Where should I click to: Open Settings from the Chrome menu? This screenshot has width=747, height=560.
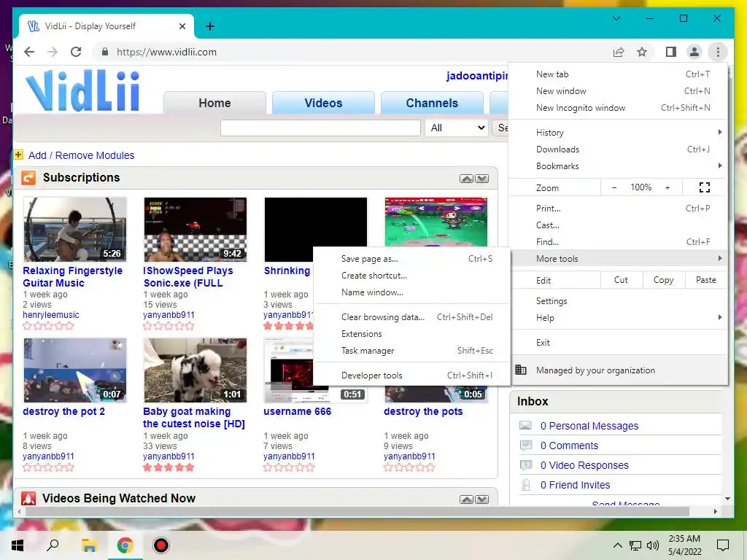(x=617, y=301)
